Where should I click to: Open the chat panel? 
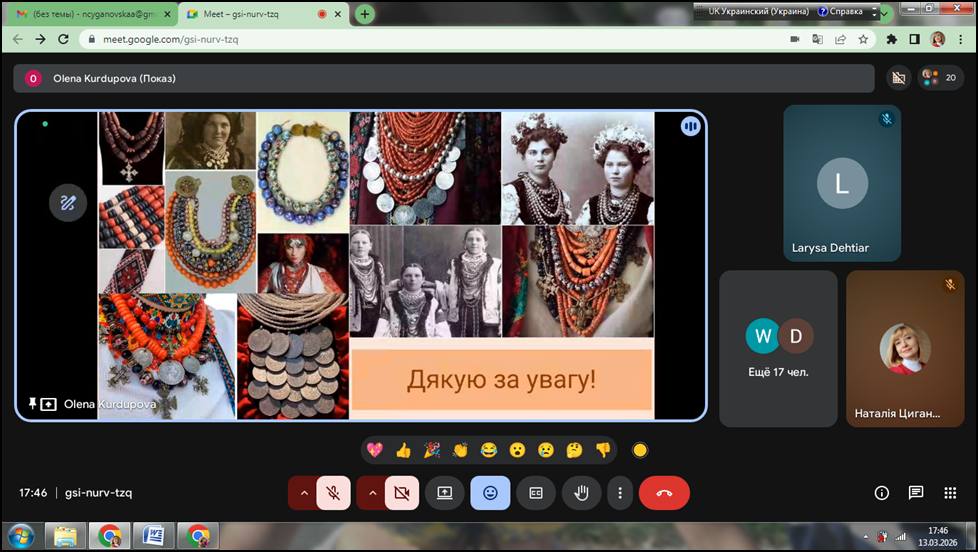[x=916, y=493]
